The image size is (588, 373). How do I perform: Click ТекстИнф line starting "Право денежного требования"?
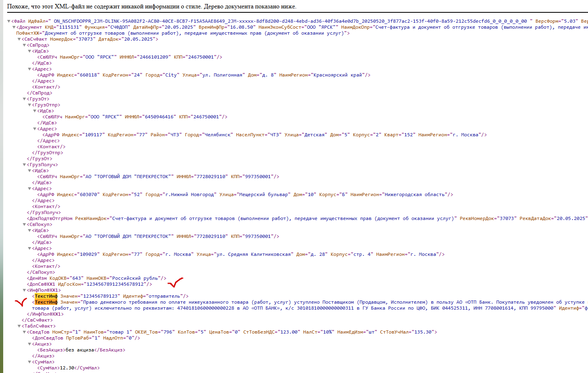[x=310, y=302]
